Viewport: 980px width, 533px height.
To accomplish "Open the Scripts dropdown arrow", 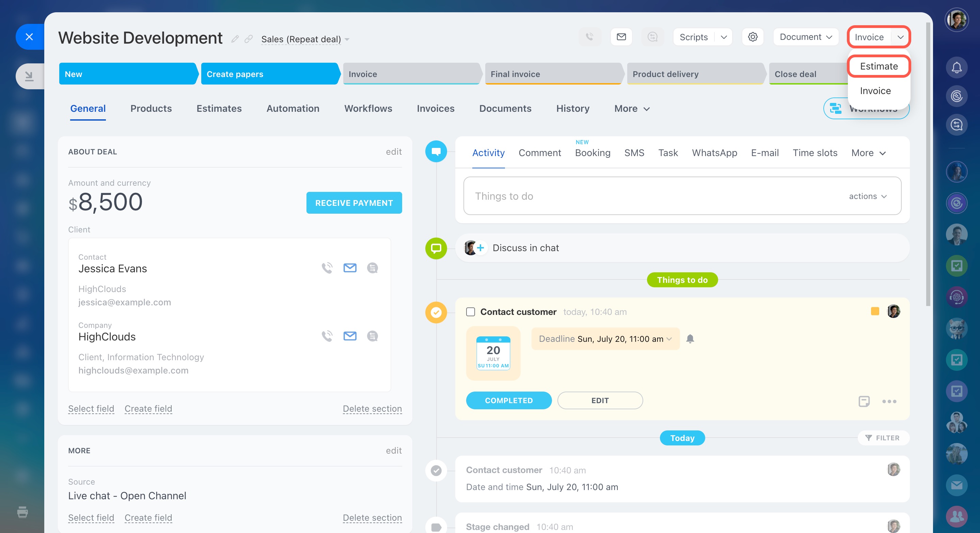I will click(724, 37).
